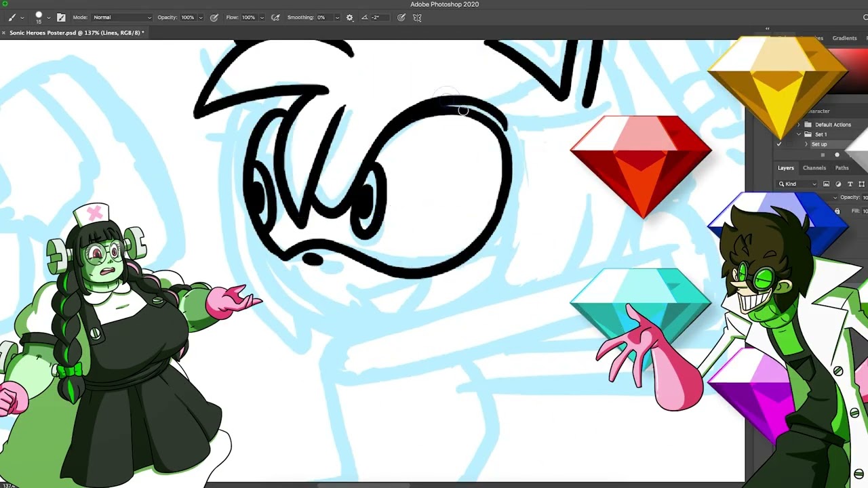Click the begin recording circle button

(837, 155)
